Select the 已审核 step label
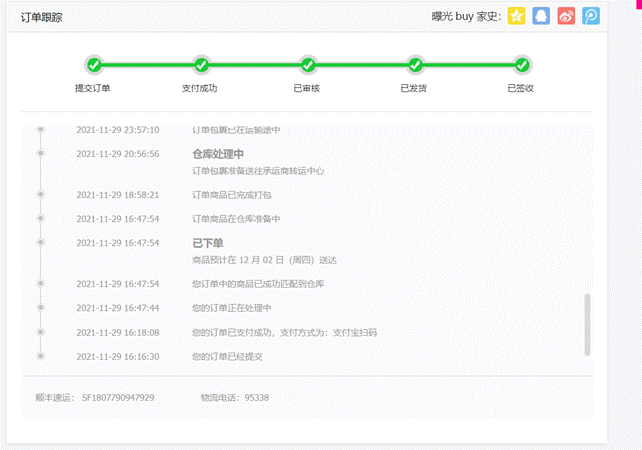This screenshot has height=450, width=642. click(x=307, y=88)
